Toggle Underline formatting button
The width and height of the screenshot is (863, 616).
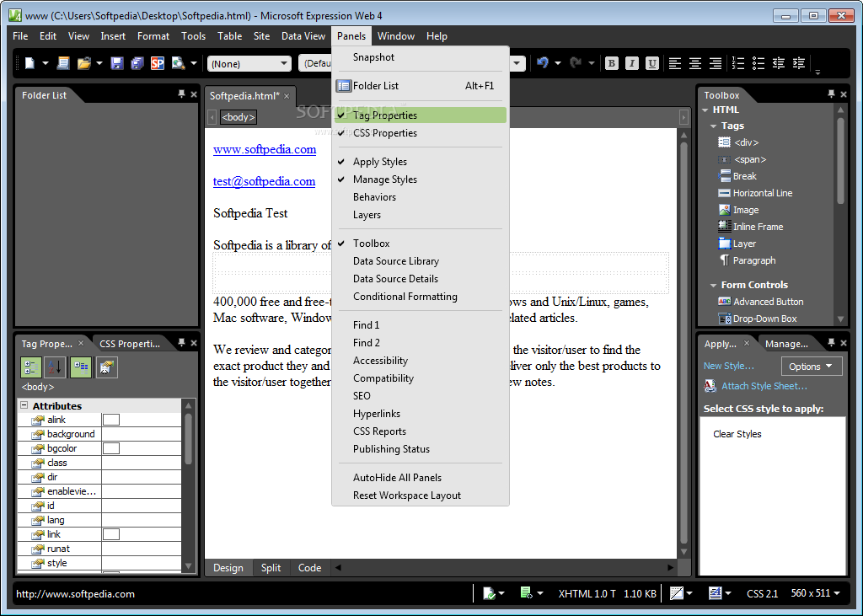[x=652, y=63]
